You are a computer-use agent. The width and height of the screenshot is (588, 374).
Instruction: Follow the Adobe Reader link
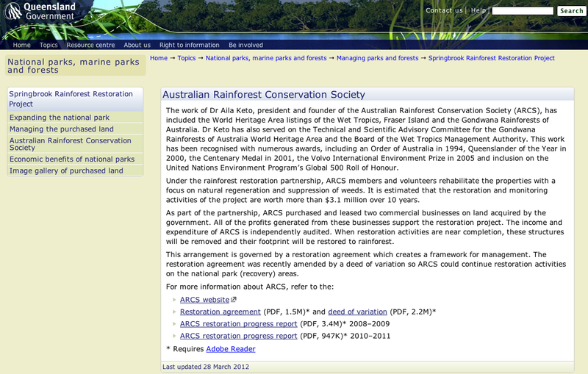click(231, 349)
